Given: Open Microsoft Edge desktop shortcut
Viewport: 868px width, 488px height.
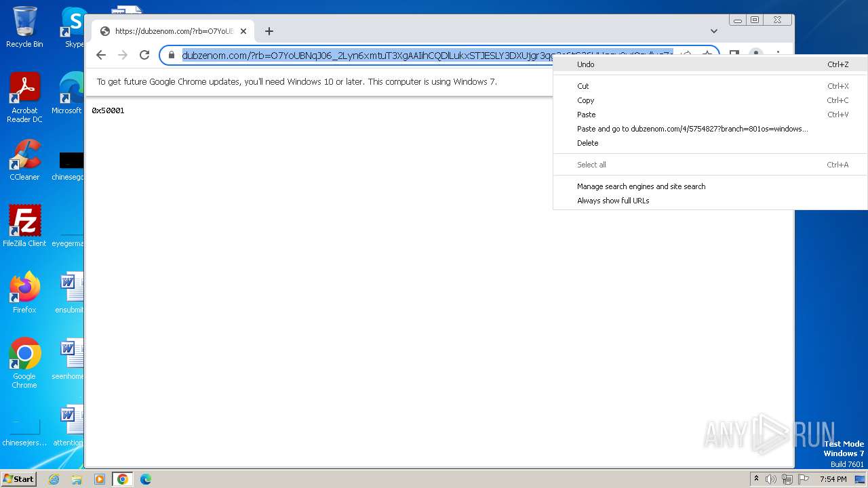Looking at the screenshot, I should click(68, 94).
